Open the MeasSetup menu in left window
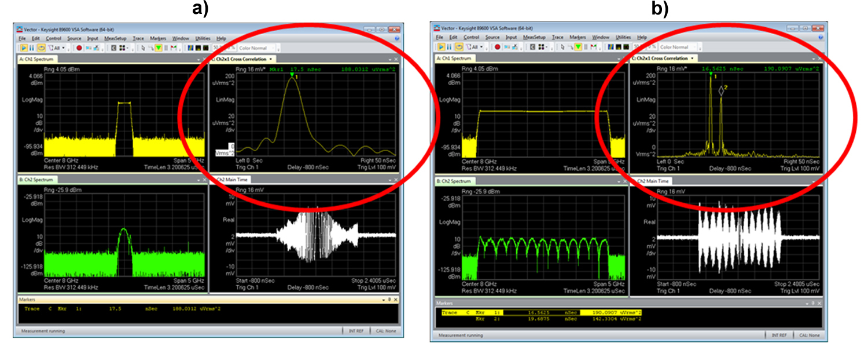 [x=115, y=38]
